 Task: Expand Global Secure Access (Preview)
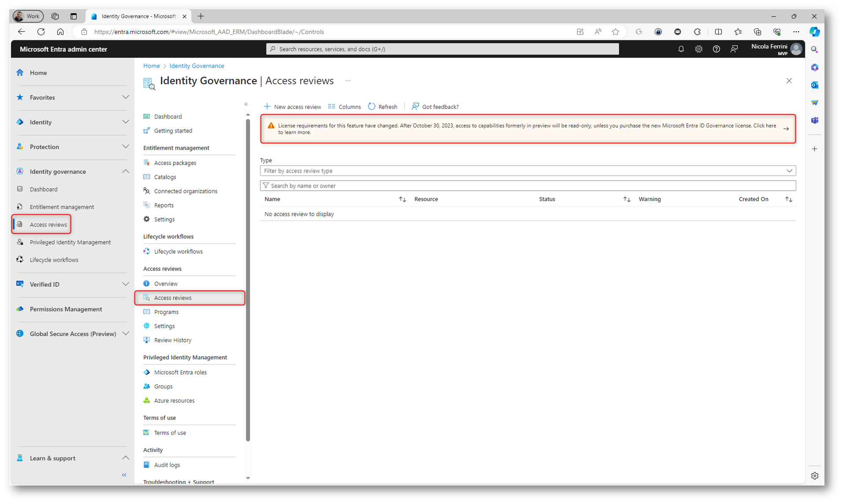[x=126, y=334]
